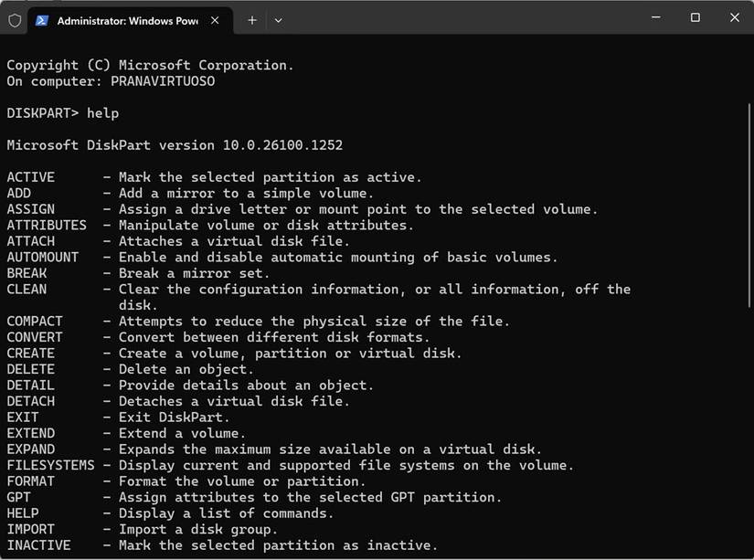Click the PowerShell icon on the active tab
This screenshot has width=754, height=560.
(42, 19)
